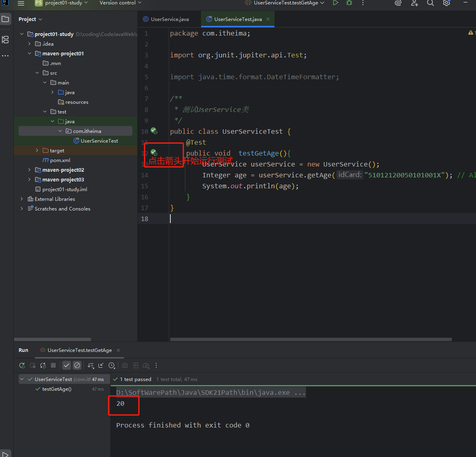This screenshot has height=457, width=476.
Task: Select UserServiceTest class in project tree
Action: (x=96, y=141)
